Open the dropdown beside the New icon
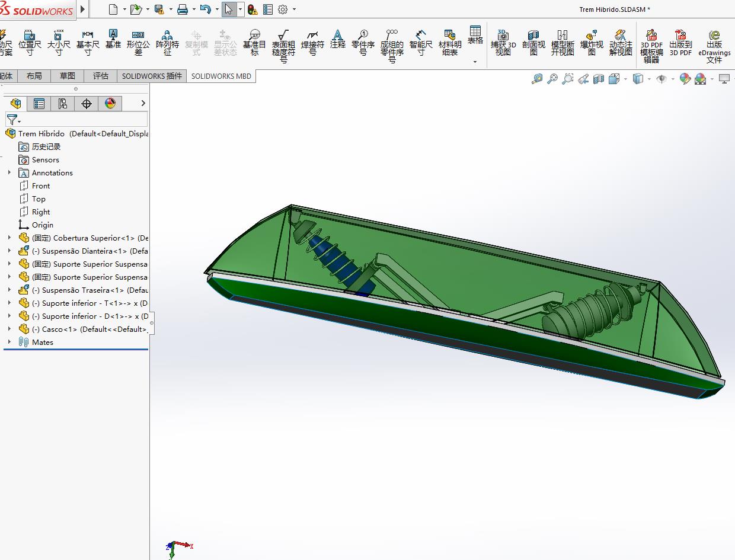 pos(124,9)
